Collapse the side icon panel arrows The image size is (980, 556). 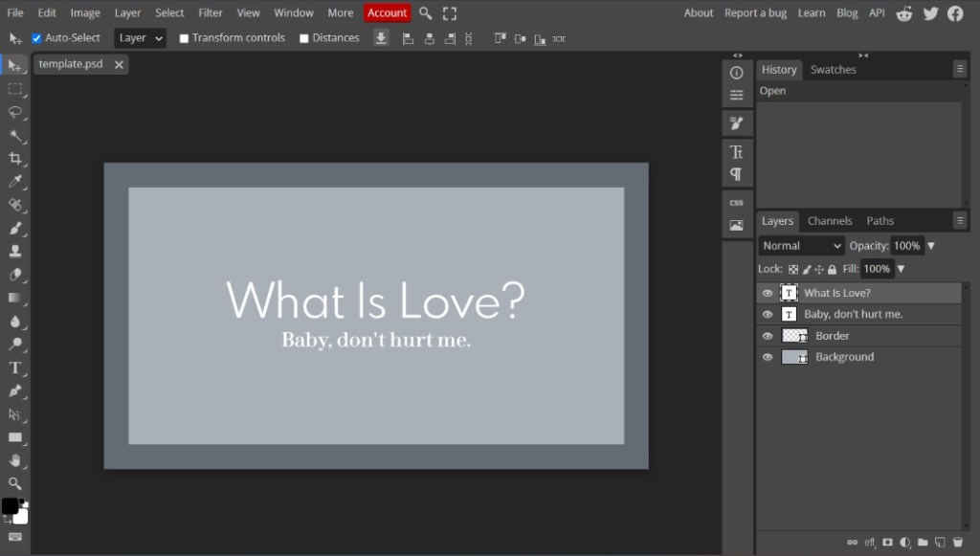coord(738,56)
